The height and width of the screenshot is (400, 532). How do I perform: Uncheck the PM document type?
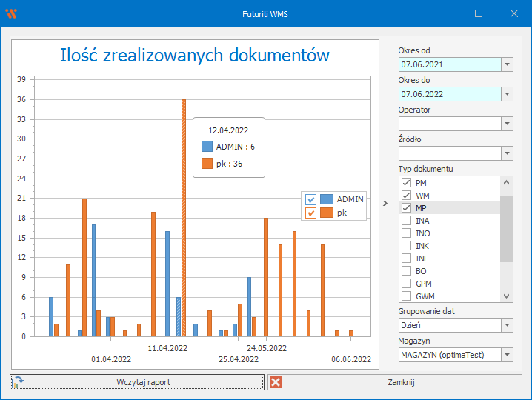pos(406,183)
